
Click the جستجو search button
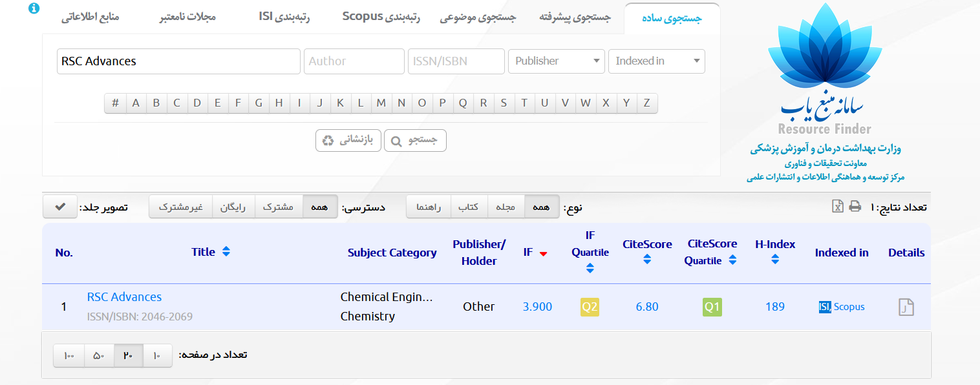[x=415, y=140]
